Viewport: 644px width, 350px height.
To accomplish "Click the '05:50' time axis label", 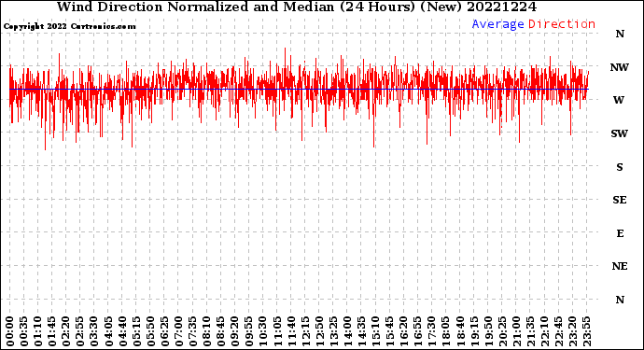I will coord(150,332).
